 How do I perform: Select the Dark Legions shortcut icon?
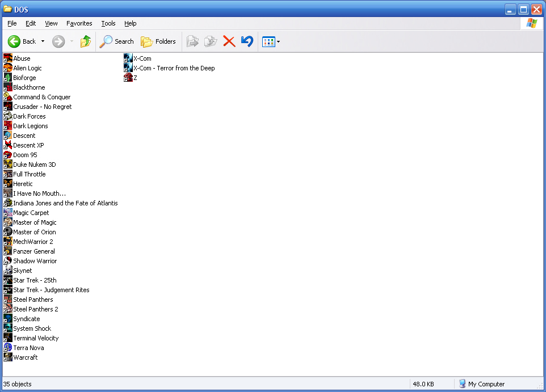click(8, 126)
